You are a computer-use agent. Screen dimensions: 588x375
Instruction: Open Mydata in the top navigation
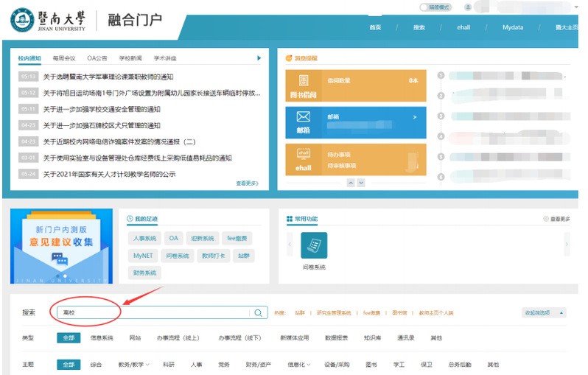click(x=512, y=27)
